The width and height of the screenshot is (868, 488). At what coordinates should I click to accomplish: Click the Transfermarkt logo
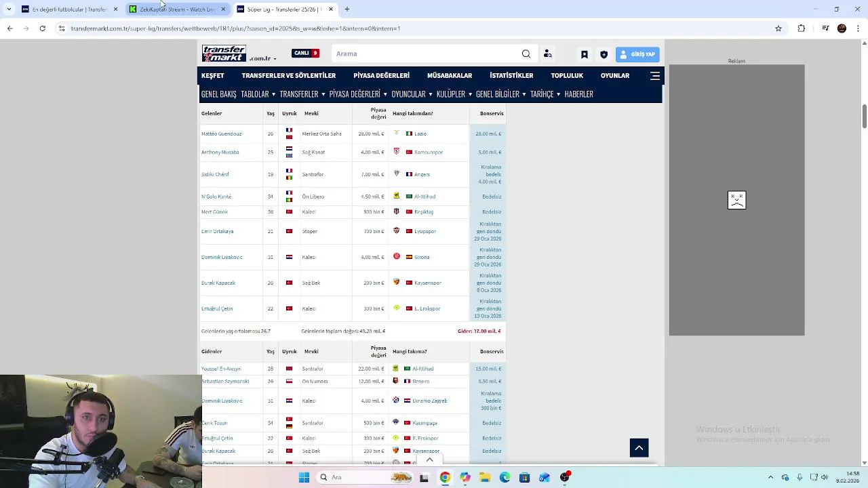click(224, 54)
